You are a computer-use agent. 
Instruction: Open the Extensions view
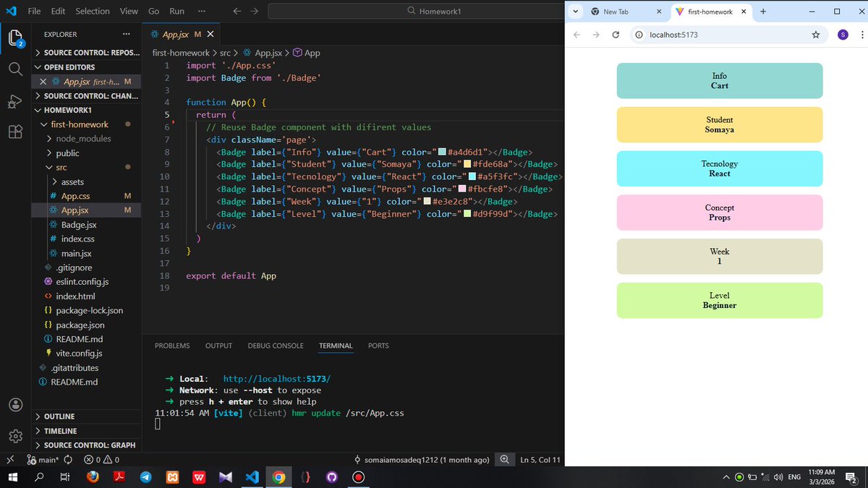15,132
